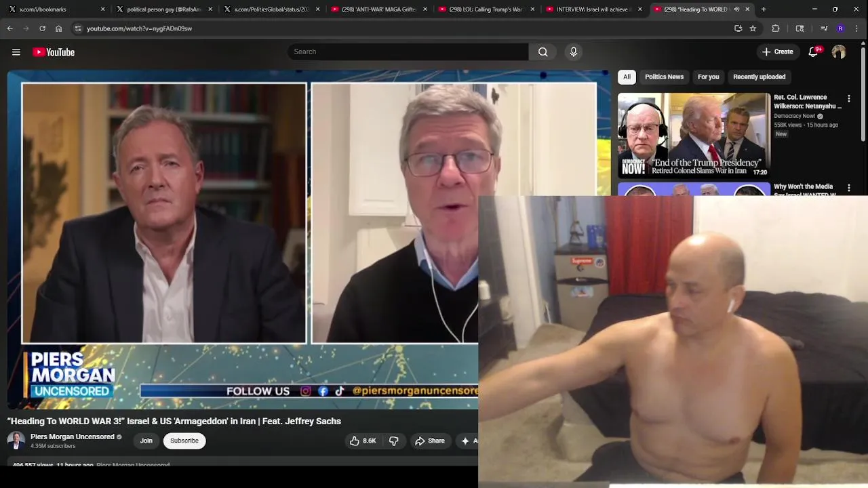The width and height of the screenshot is (868, 488).
Task: Switch to the 'political person guy' tab
Action: click(x=163, y=9)
